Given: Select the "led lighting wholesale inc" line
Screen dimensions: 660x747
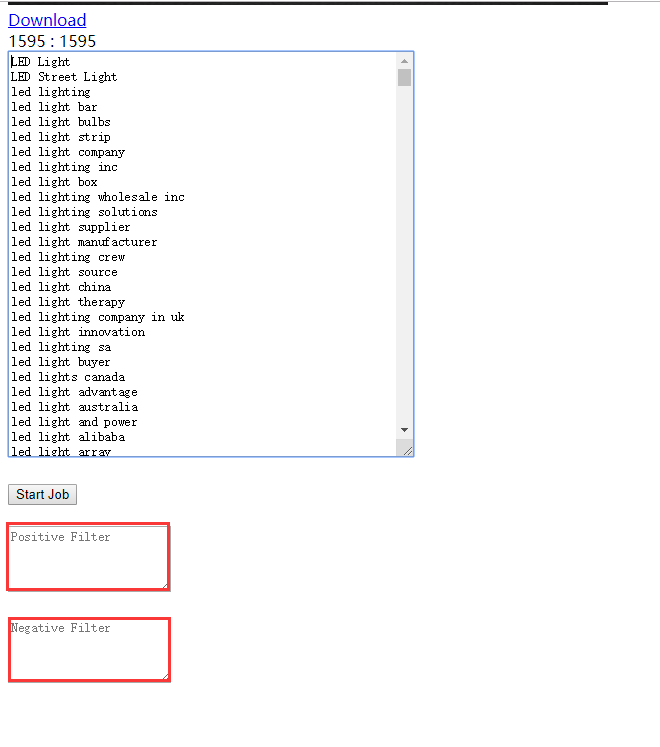Looking at the screenshot, I should pos(98,197).
